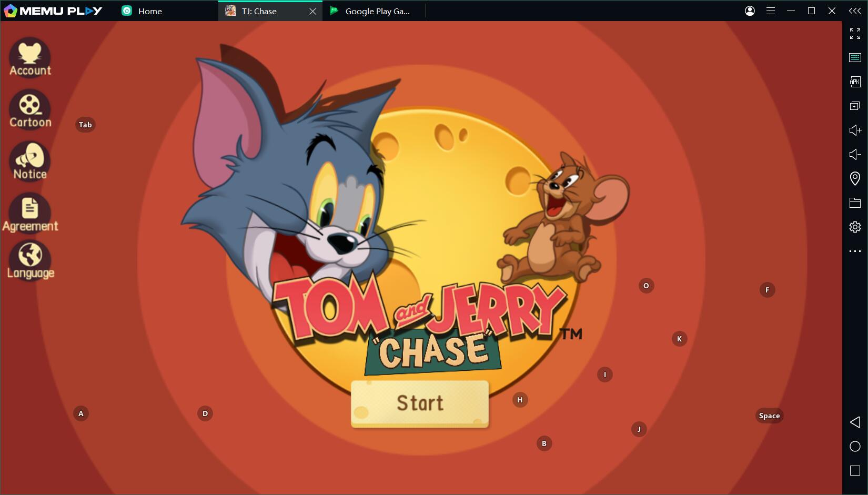The image size is (868, 495).
Task: Open the shared folder icon
Action: (855, 203)
